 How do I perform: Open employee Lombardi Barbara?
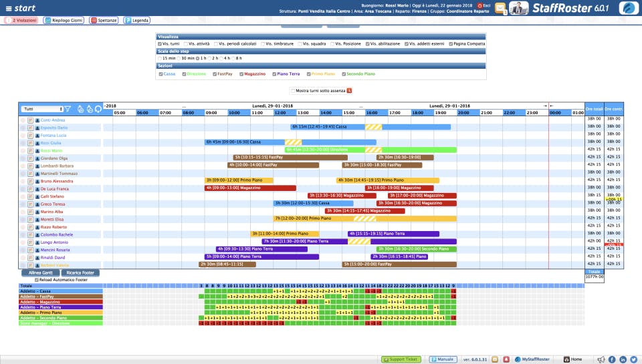(57, 166)
